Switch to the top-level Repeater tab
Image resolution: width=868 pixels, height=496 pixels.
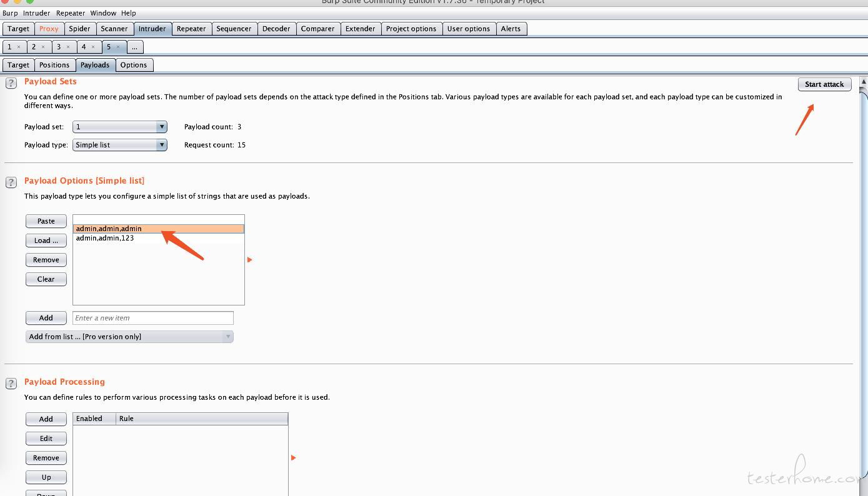191,29
